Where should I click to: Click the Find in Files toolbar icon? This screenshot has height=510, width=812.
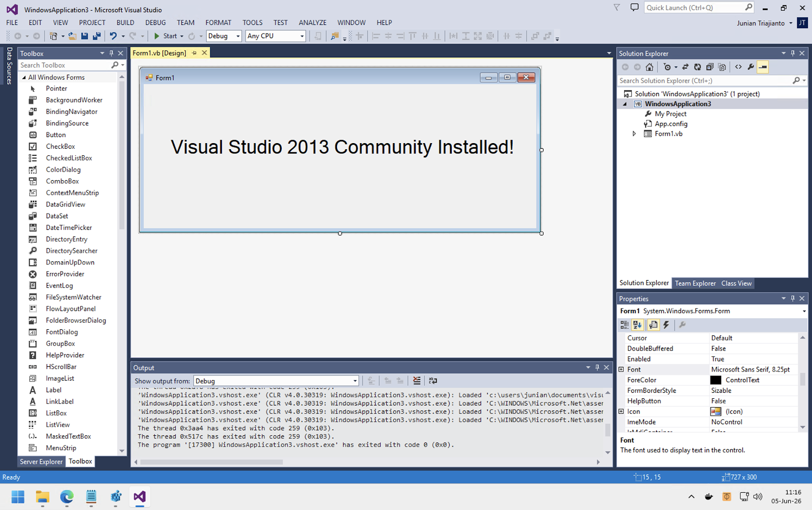[334, 36]
